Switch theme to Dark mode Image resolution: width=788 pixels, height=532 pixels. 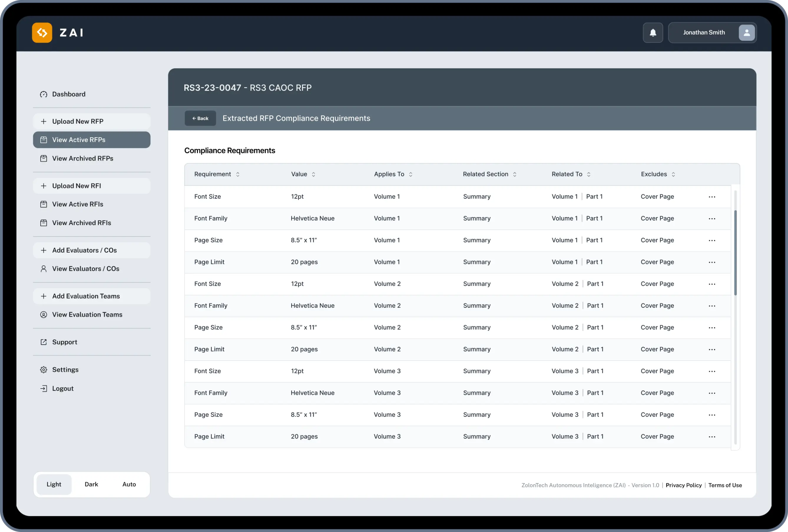pos(91,485)
